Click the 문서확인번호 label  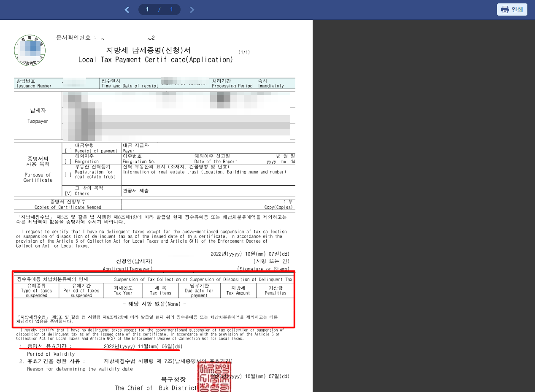(73, 38)
